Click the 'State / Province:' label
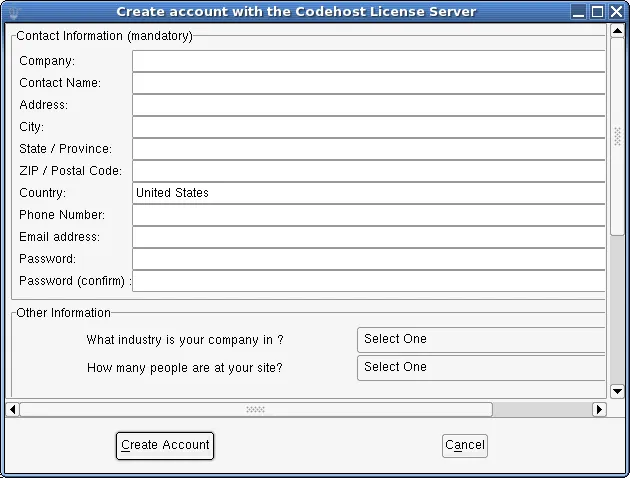This screenshot has height=478, width=630. (x=65, y=149)
